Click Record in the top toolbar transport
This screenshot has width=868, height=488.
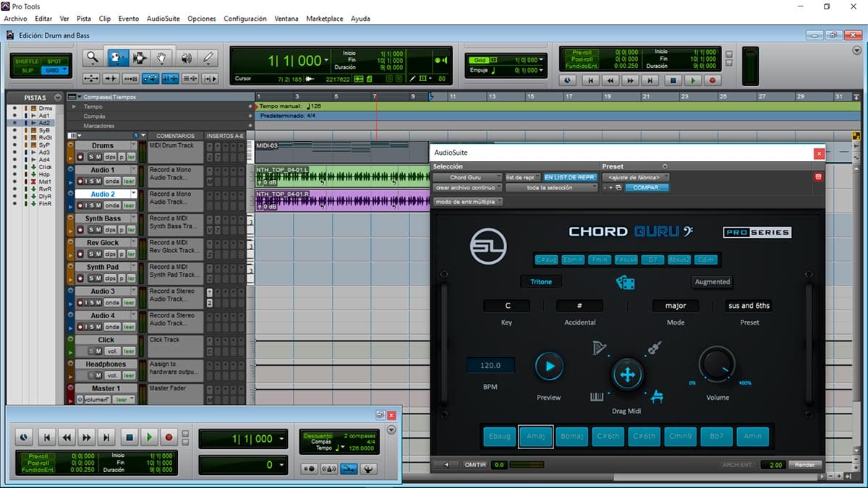tap(712, 81)
